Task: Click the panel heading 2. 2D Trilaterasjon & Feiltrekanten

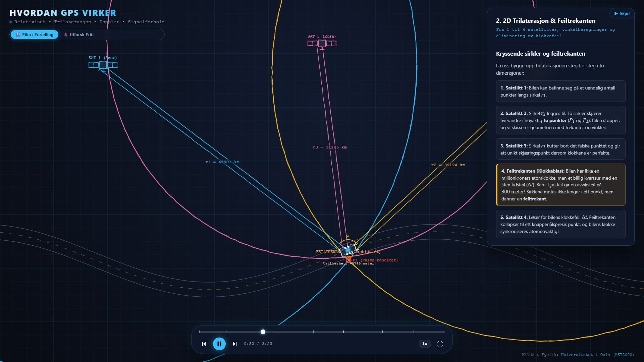Action: [546, 21]
